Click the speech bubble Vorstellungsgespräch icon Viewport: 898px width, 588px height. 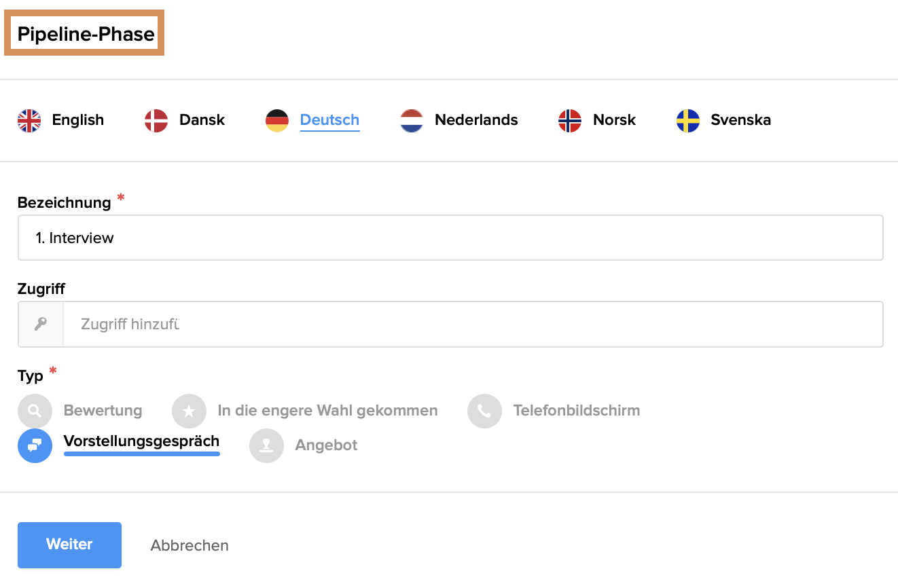35,445
